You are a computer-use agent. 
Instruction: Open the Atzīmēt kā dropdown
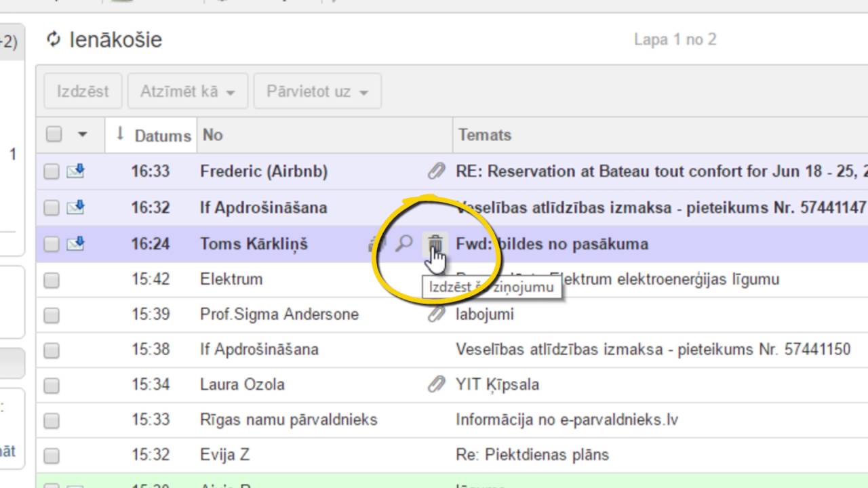click(187, 91)
